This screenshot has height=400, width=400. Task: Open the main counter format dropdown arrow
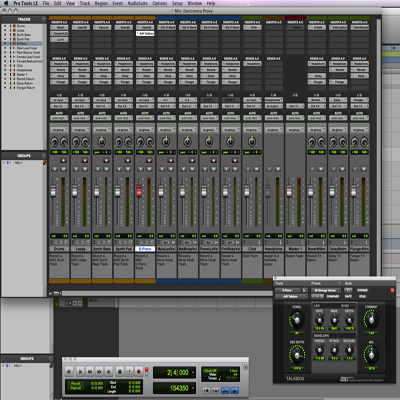coord(193,372)
